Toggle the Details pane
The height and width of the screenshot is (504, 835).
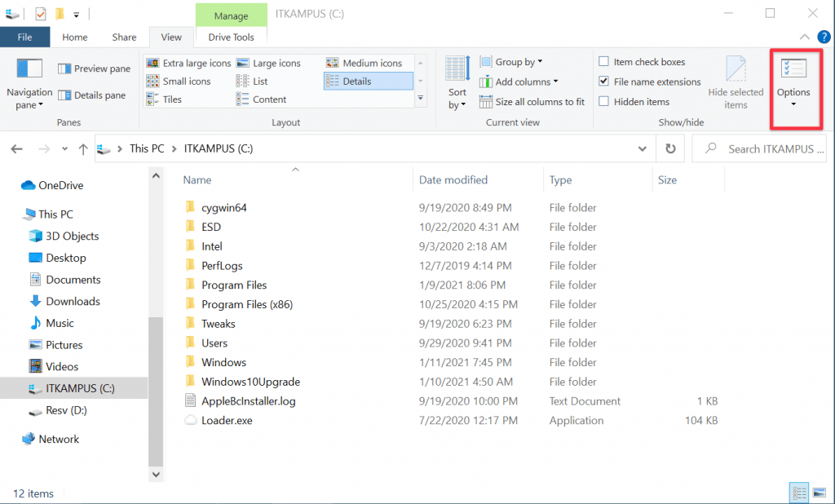(x=92, y=95)
